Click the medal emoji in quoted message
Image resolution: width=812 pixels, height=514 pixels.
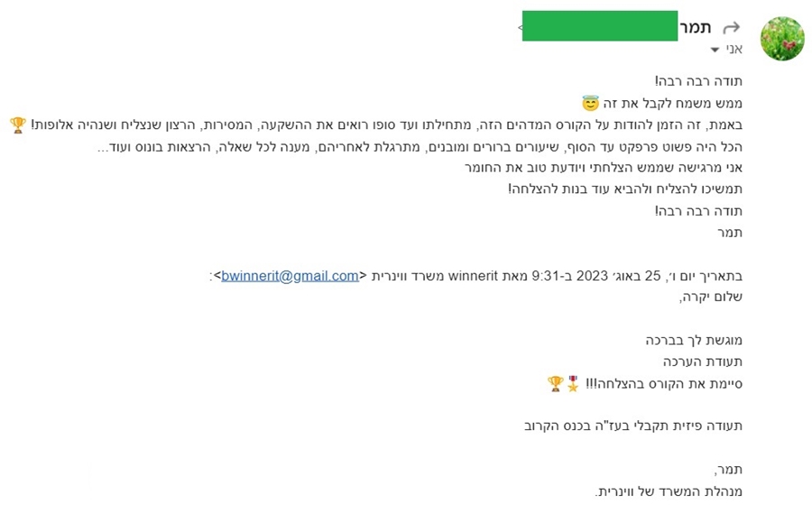click(572, 383)
